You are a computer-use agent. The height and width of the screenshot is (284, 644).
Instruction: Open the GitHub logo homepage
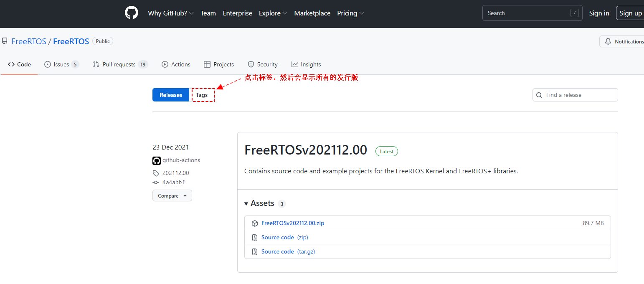(132, 13)
